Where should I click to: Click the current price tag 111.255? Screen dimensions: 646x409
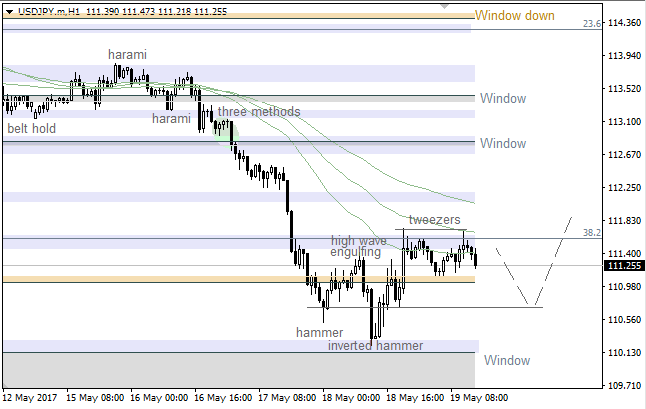625,265
